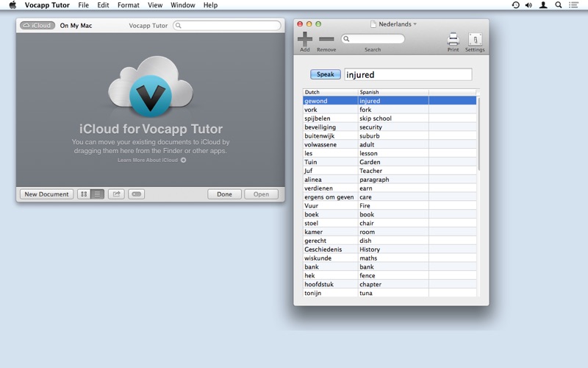Viewport: 588px width, 368px height.
Task: Click the Spanish column header
Action: (x=393, y=92)
